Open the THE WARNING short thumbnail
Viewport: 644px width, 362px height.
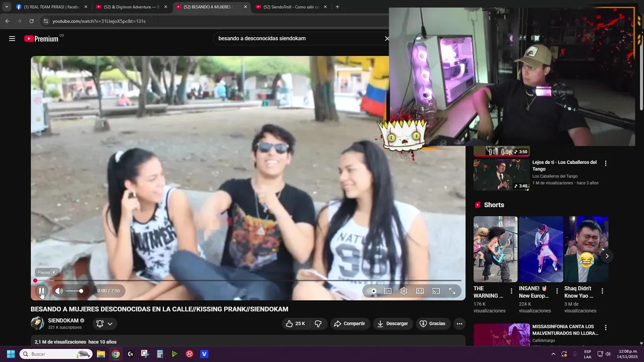coord(495,249)
